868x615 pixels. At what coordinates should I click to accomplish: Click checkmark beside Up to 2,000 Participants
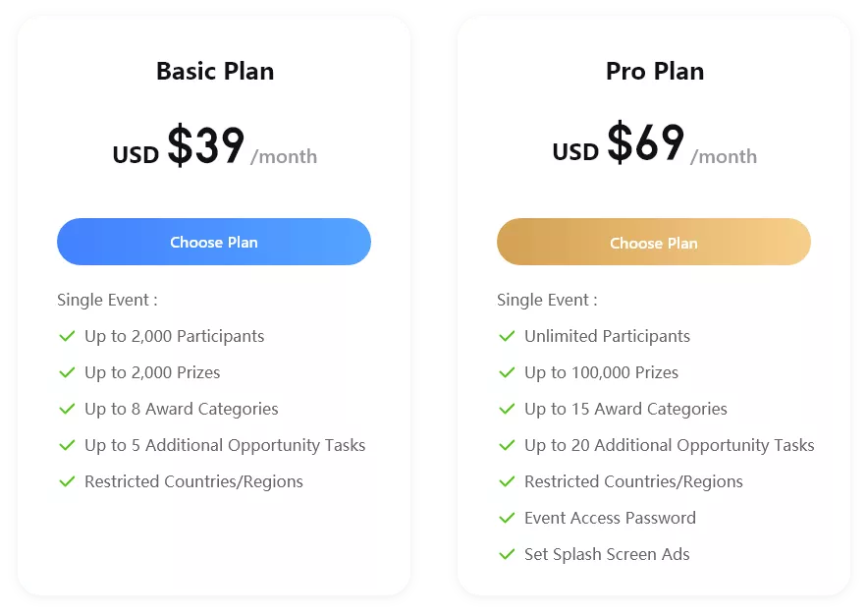[67, 336]
